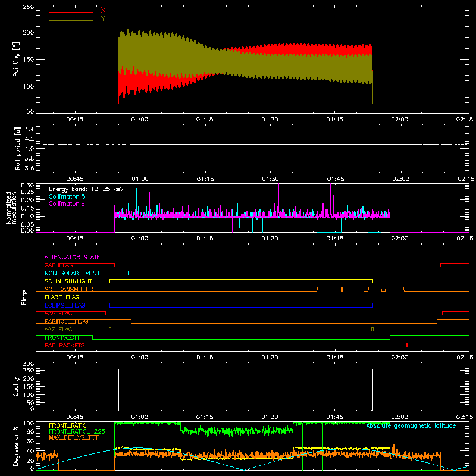
Task: Click the 'ATTENUATOR_STATE' flag label
Action: click(x=72, y=257)
